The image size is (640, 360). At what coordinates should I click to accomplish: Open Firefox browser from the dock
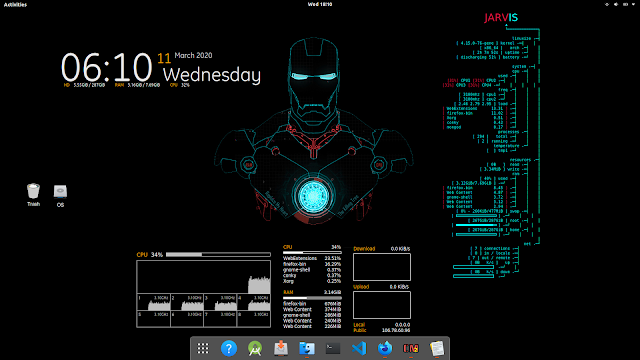[385, 348]
